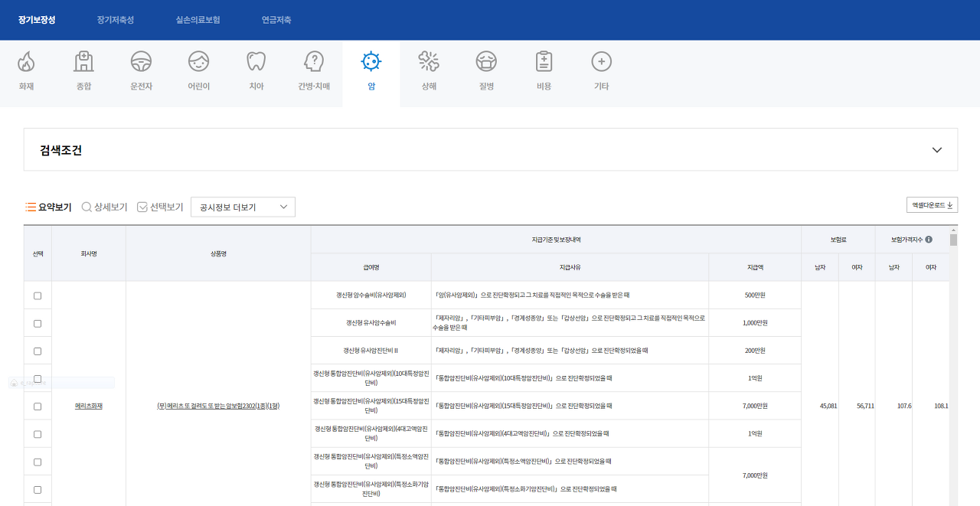Select the 암 cancer category icon
The height and width of the screenshot is (506, 980).
coord(371,72)
